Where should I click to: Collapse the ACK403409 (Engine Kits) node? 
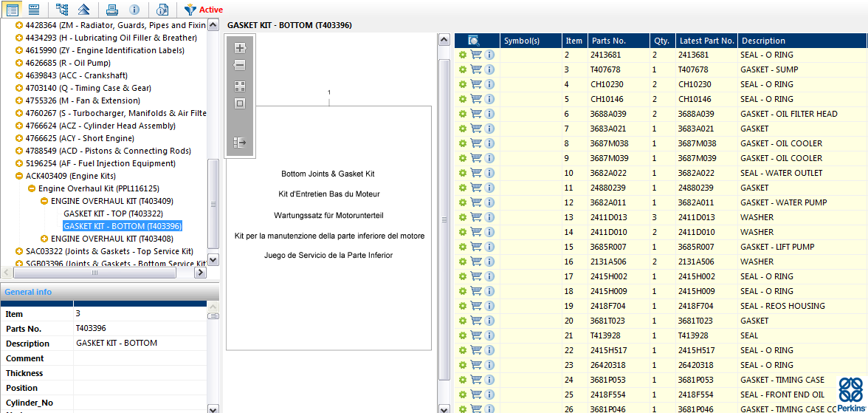(19, 177)
